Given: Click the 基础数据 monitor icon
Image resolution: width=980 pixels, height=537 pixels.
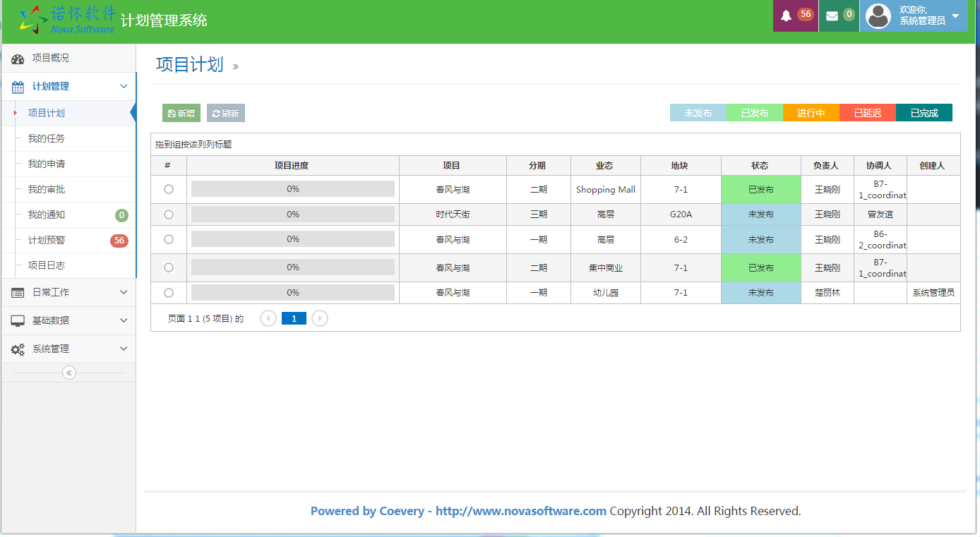Looking at the screenshot, I should [x=18, y=321].
